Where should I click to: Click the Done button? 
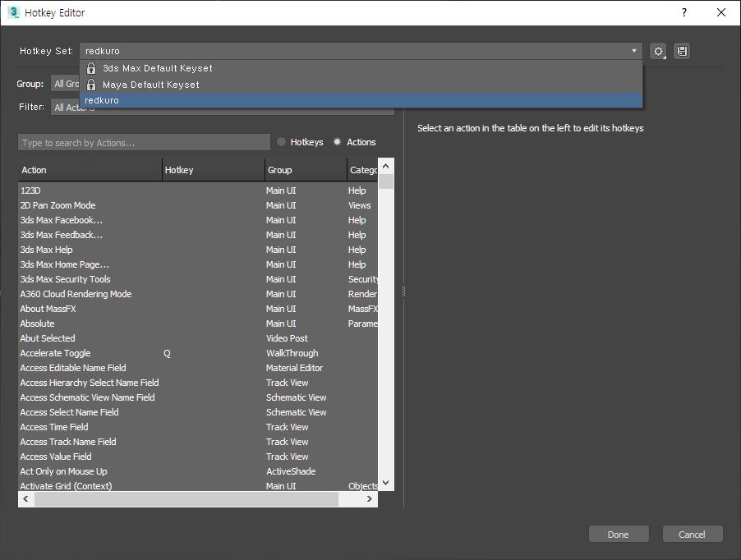pos(619,534)
